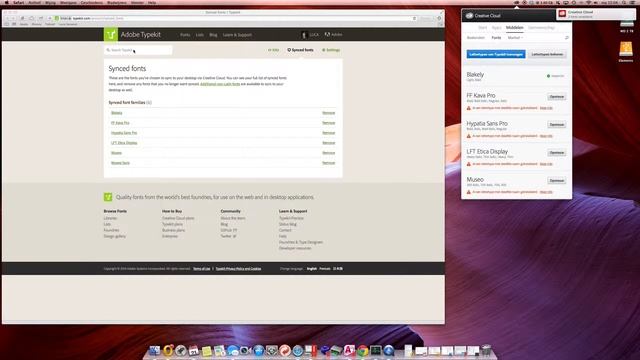The height and width of the screenshot is (360, 640).
Task: Click Opnieuw button for Museo
Action: [x=556, y=180]
